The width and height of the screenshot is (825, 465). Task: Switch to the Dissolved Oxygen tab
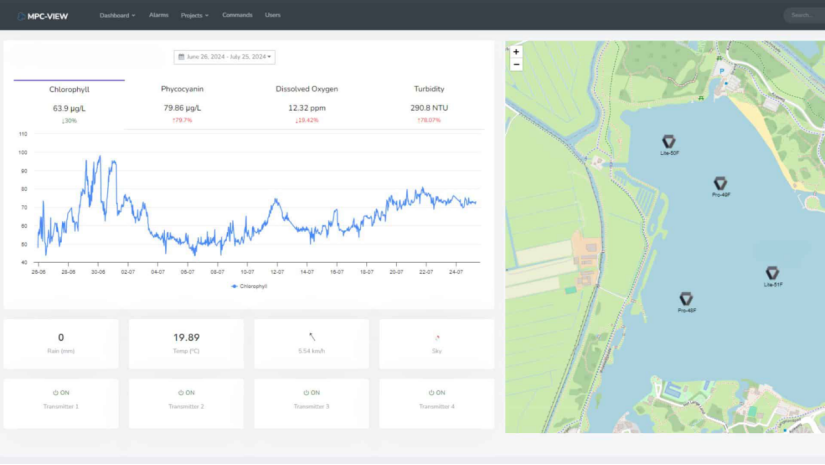tap(306, 89)
